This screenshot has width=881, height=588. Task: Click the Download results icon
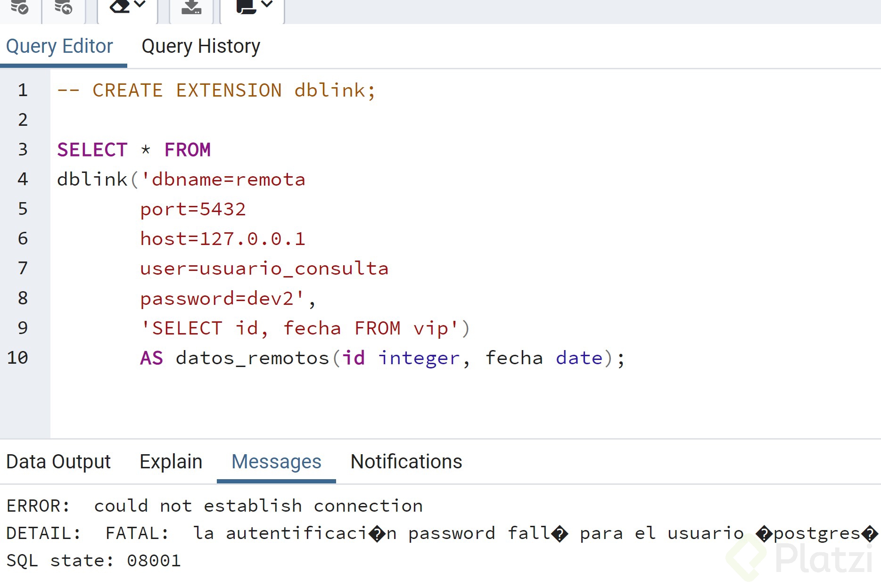[x=191, y=7]
